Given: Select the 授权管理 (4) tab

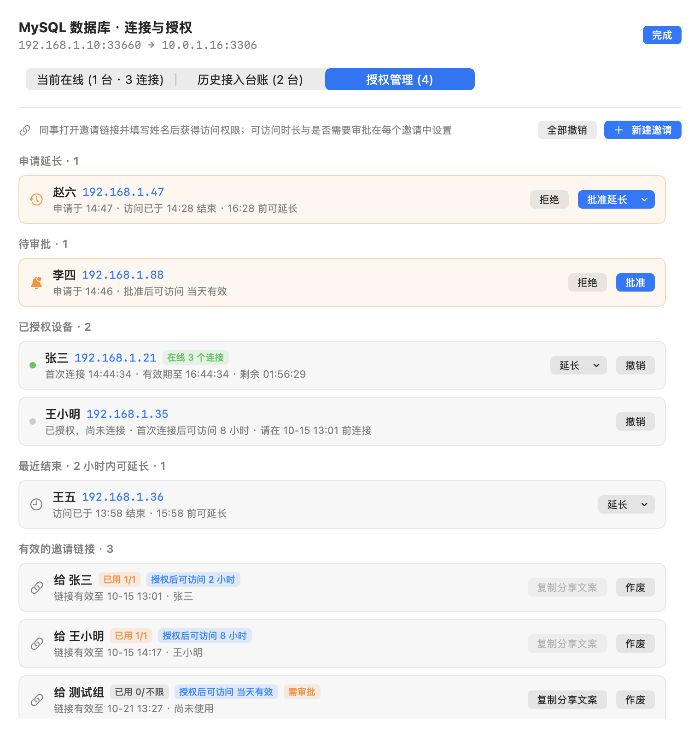Looking at the screenshot, I should coord(400,80).
